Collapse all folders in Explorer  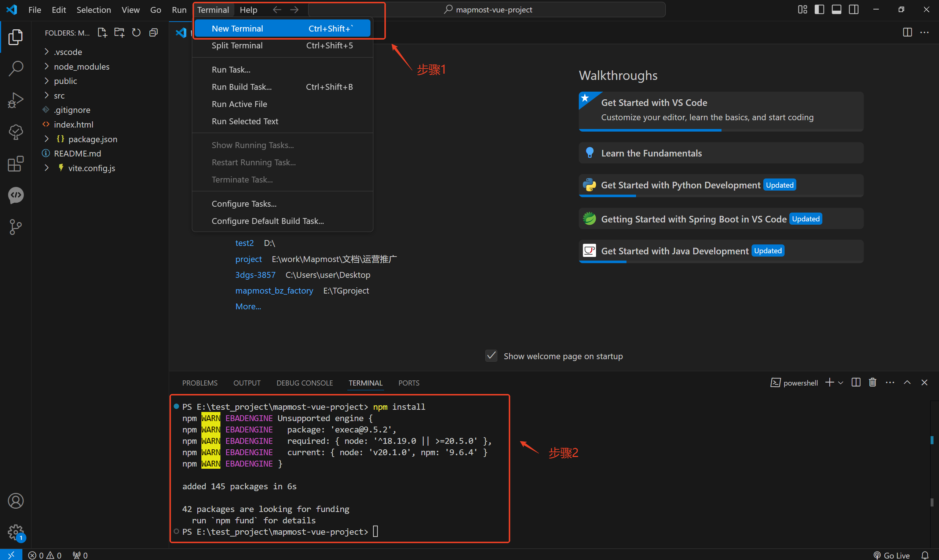point(153,33)
